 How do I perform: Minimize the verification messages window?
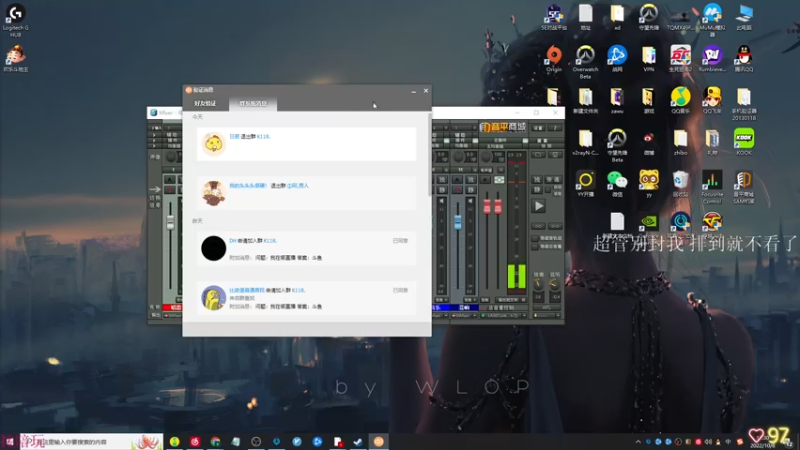(x=413, y=91)
